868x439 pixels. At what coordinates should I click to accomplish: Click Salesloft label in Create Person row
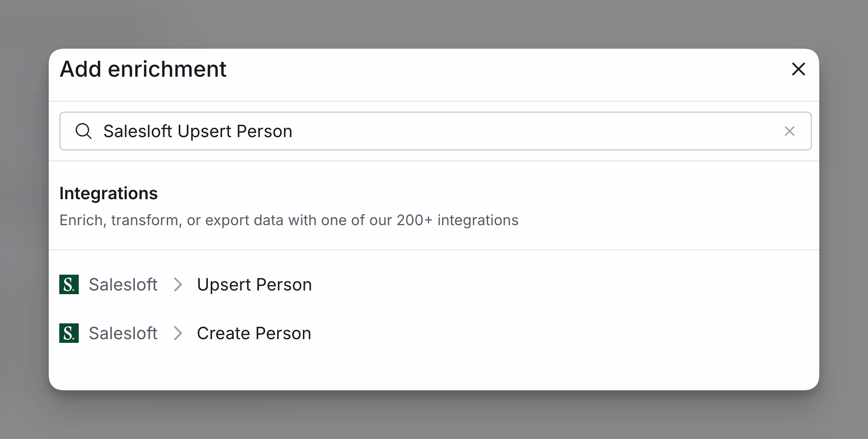123,333
